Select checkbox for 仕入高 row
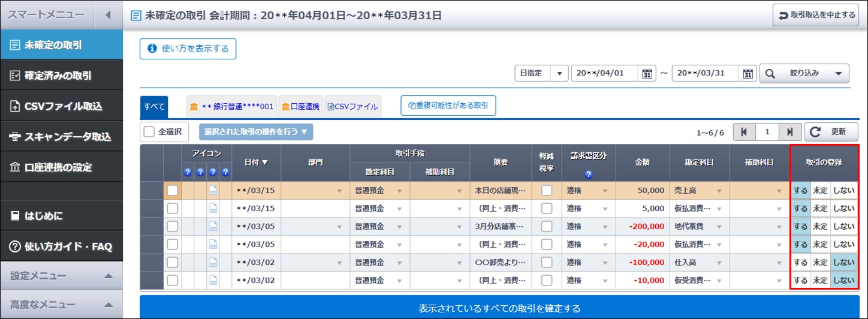 click(x=173, y=263)
